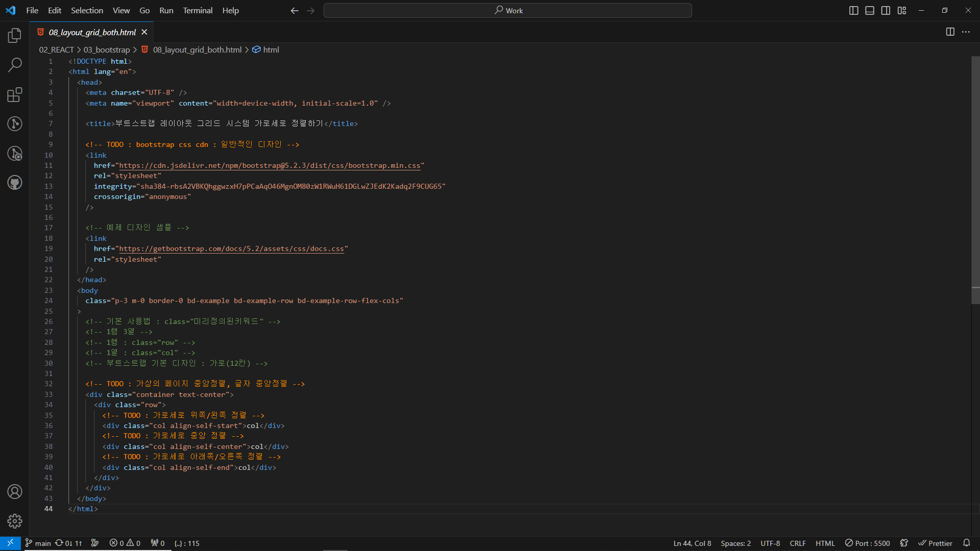
Task: Expand the 03_bootstrap breadcrumb folder
Action: 107,49
